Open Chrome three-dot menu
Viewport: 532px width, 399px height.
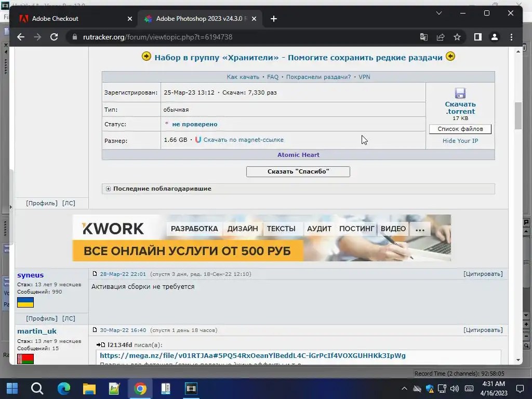coord(511,37)
